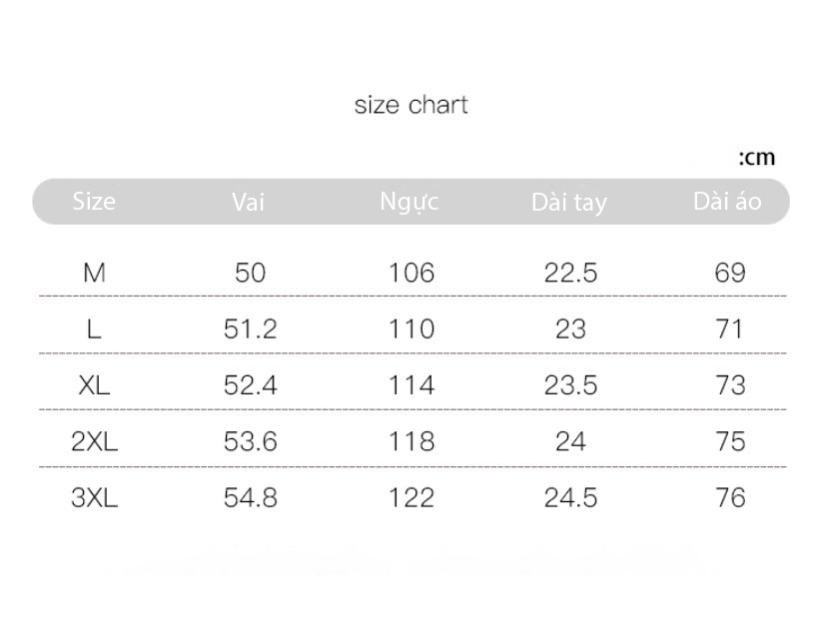
Task: Click the 'size chart' title text
Action: (x=411, y=105)
